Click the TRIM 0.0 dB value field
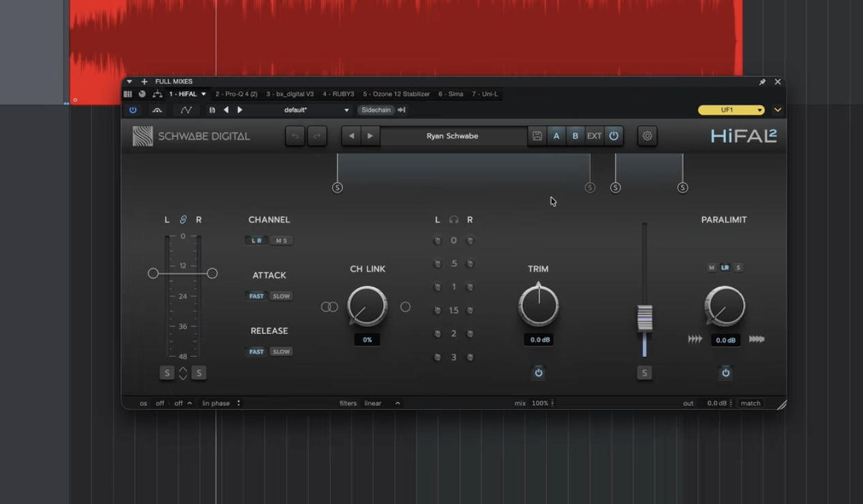 [539, 340]
